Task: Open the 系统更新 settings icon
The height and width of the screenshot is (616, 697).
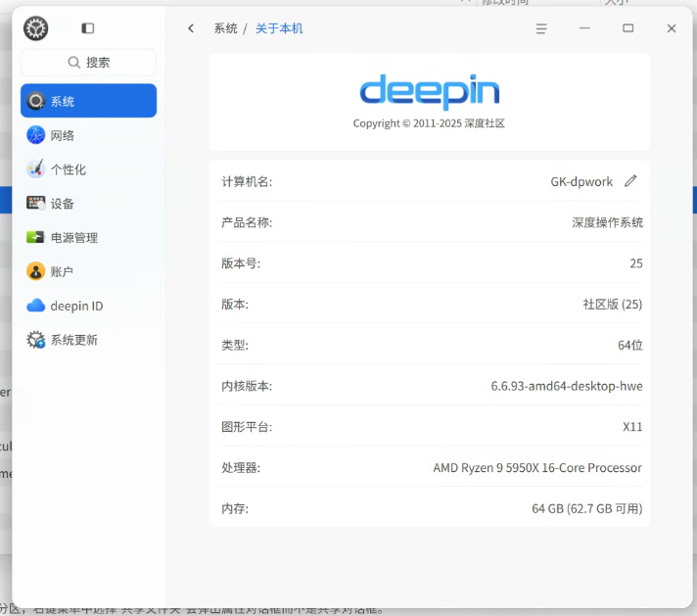Action: pos(35,340)
